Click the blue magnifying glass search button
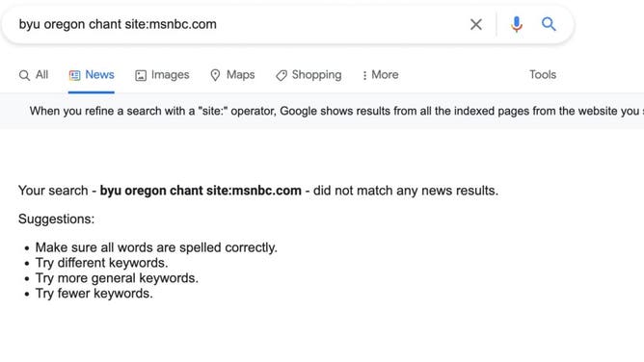 pyautogui.click(x=549, y=24)
